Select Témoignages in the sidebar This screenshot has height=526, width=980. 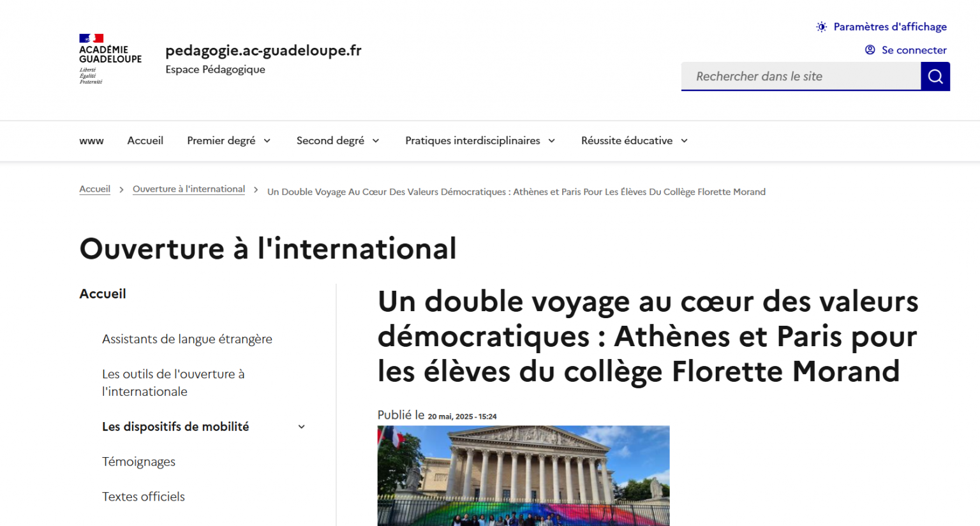coord(138,462)
